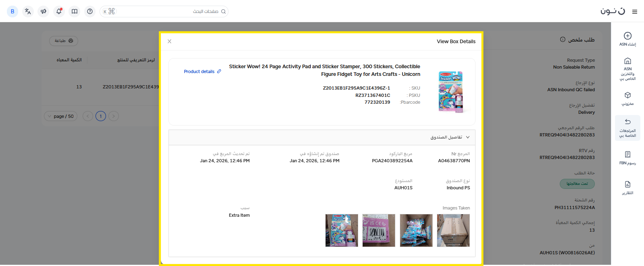Viewport: 644px width, 266px height.
Task: Click SKU value Z2013EB1F295A9C1E4396Z-1
Action: coord(356,88)
